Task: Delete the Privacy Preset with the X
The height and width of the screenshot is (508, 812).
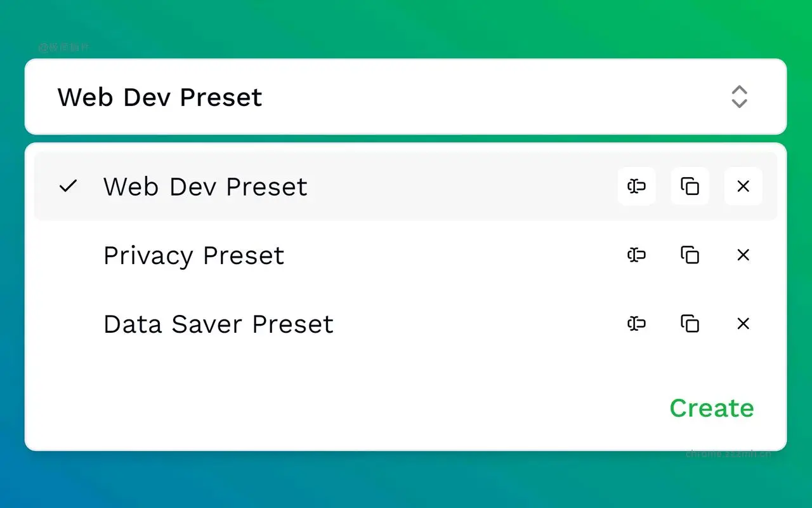Action: tap(743, 255)
